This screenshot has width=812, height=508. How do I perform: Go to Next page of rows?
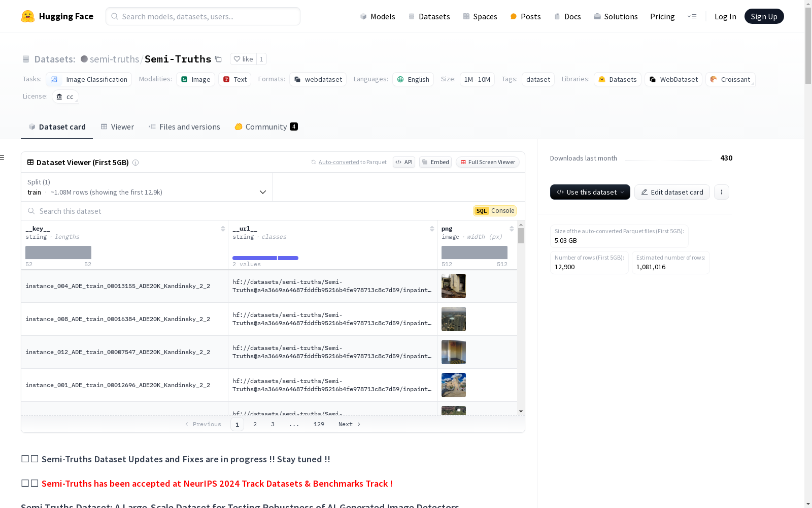click(x=350, y=424)
